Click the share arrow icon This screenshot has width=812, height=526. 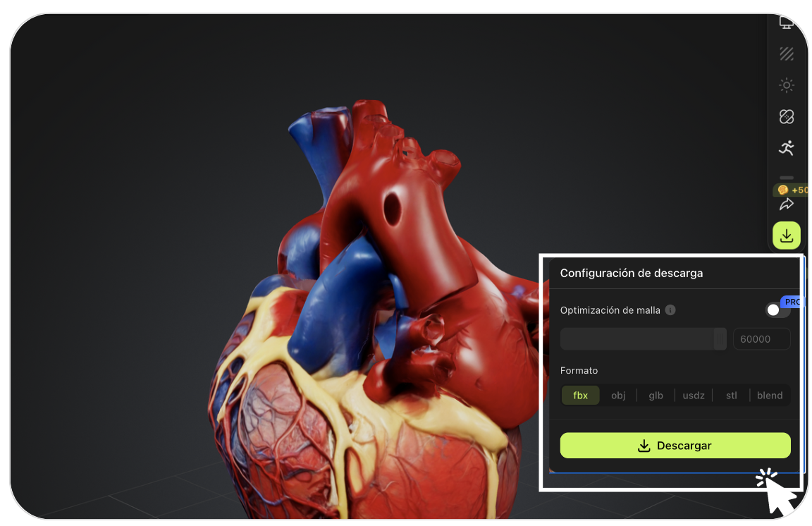786,204
